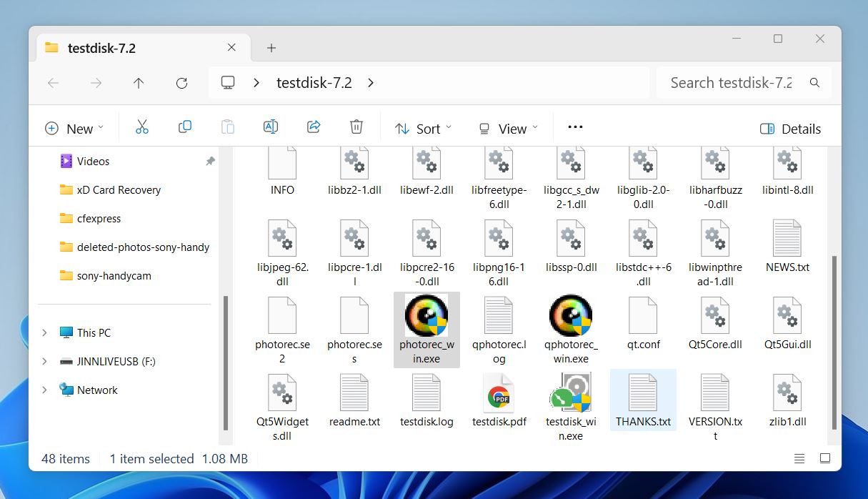Select the readme.txt file icon

point(354,392)
